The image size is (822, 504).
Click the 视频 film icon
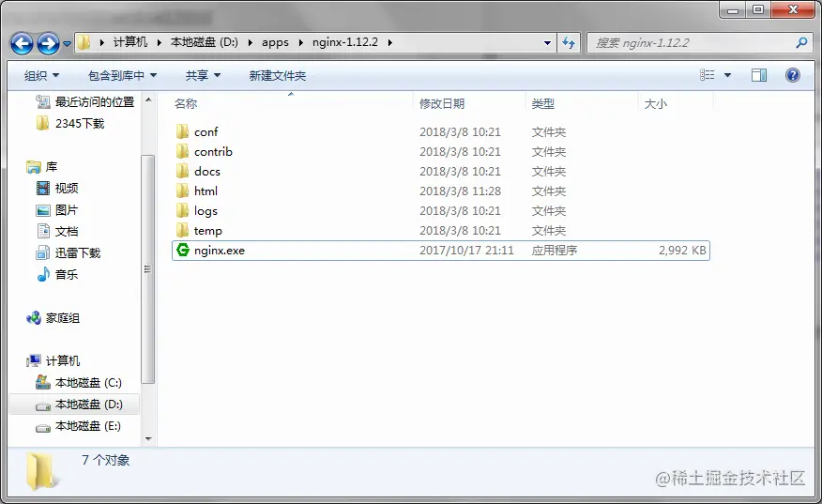(43, 188)
